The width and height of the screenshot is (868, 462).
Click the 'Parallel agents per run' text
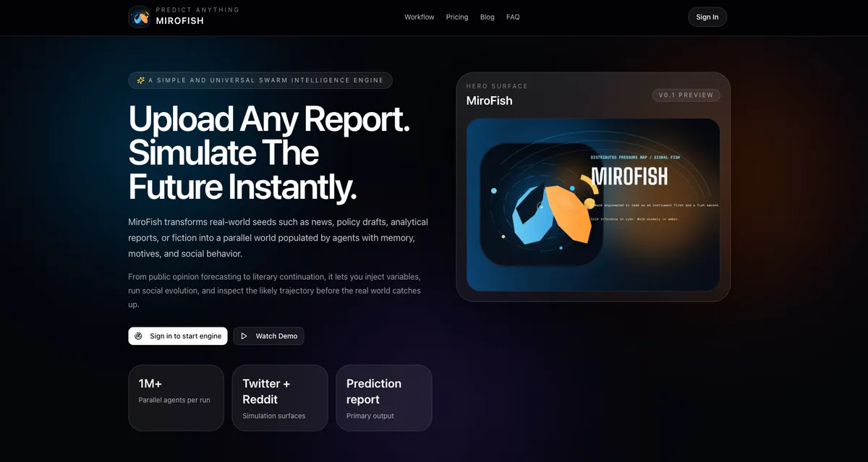(x=174, y=400)
